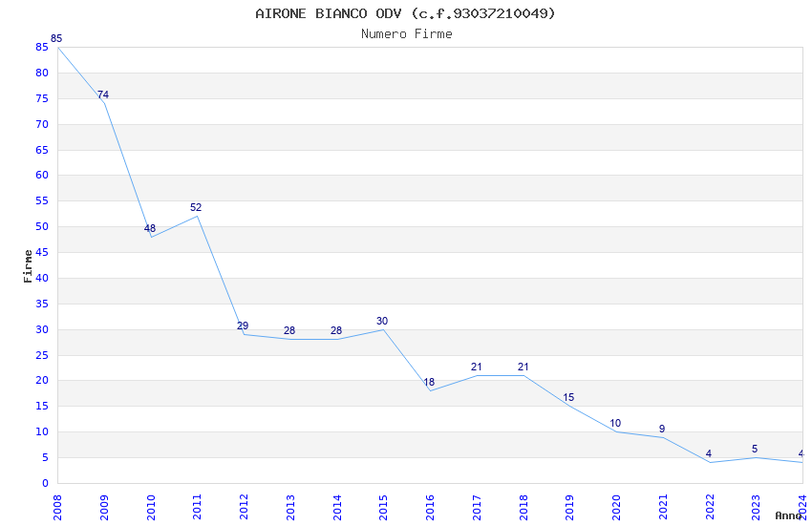Screen dimensions: 812x525
Task: Click x-axis year 2023
Action: pyautogui.click(x=756, y=507)
